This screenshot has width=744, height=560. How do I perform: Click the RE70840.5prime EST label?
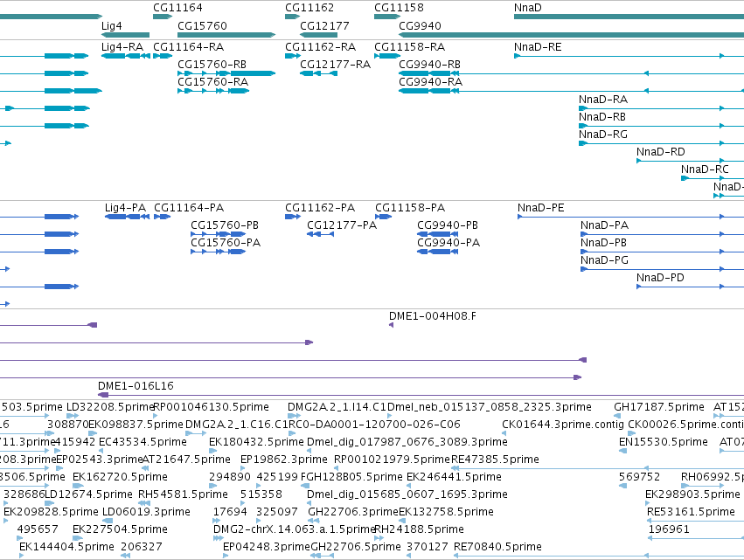pos(497,547)
